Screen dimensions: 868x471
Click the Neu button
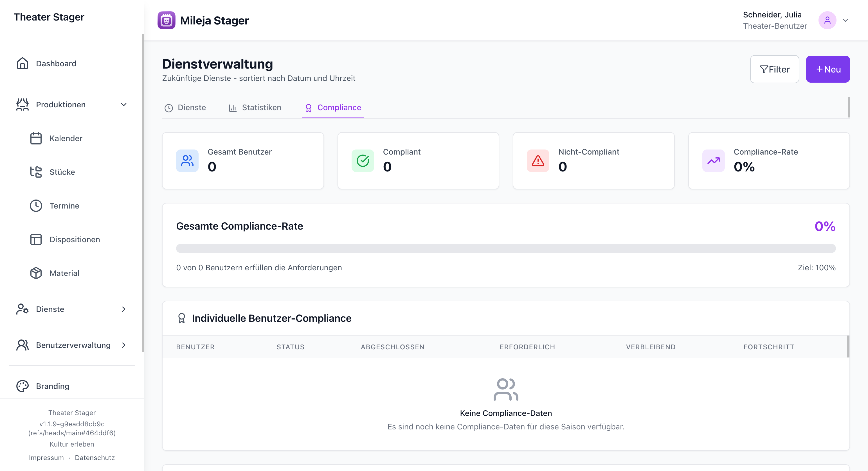pyautogui.click(x=827, y=69)
